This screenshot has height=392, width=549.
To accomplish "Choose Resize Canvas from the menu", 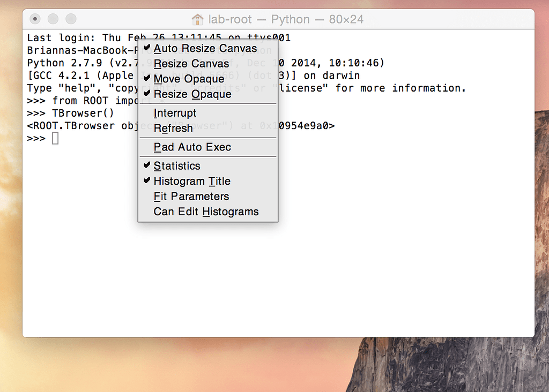I will 191,64.
